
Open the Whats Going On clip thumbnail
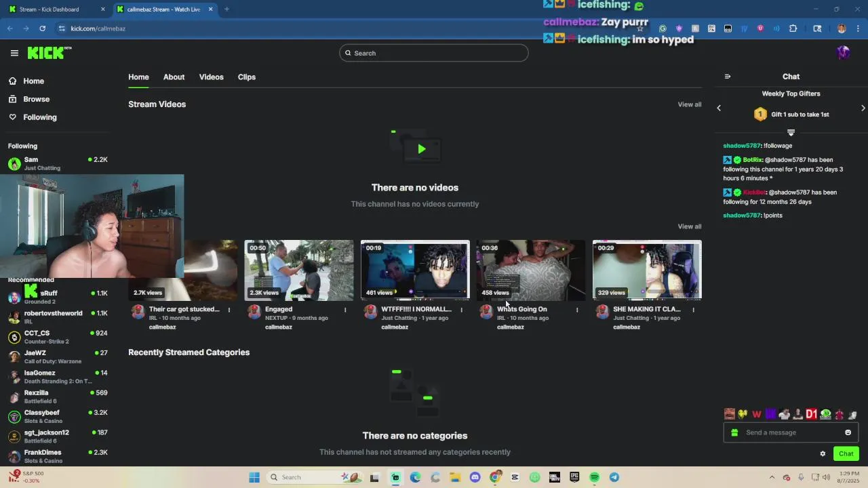click(531, 270)
